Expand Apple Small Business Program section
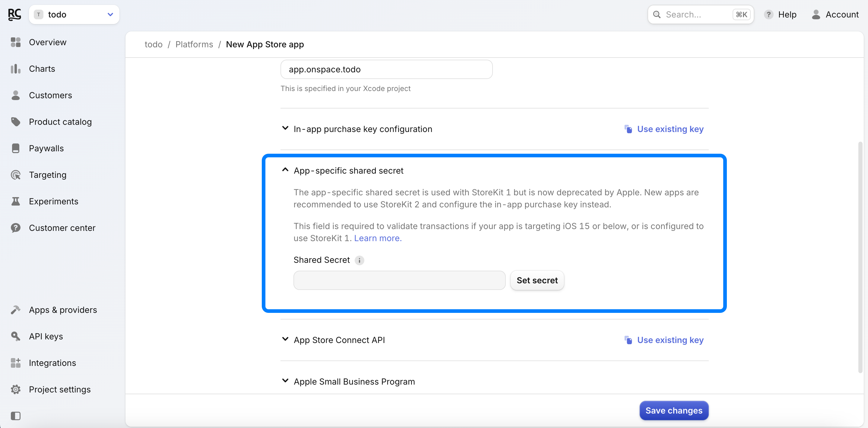Viewport: 868px width, 428px height. [354, 382]
